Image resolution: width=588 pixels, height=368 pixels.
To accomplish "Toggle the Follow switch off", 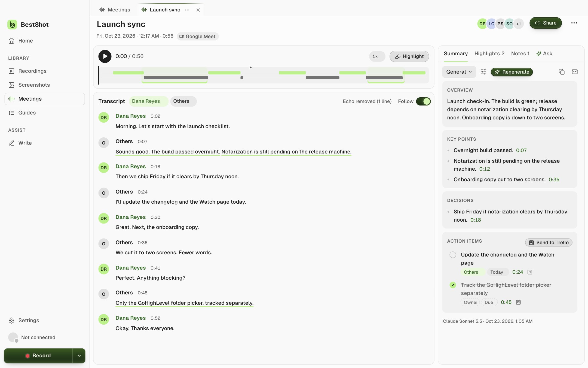I will 423,101.
